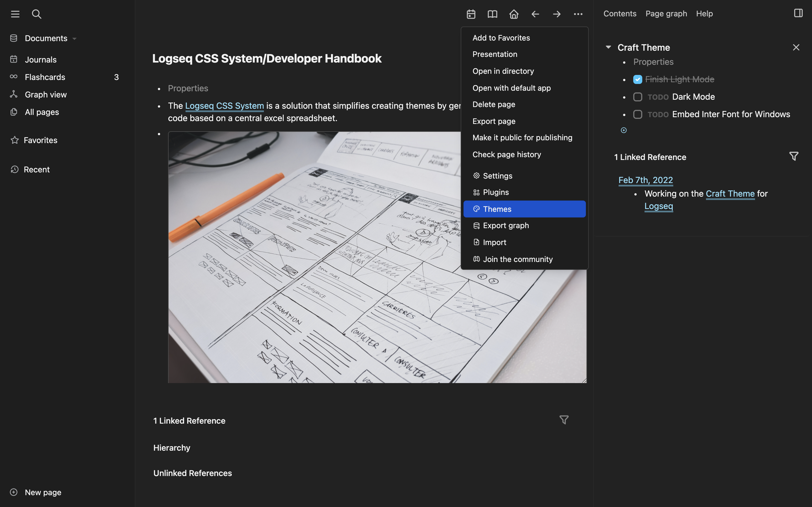Expand the Documents dropdown chevron

point(74,39)
